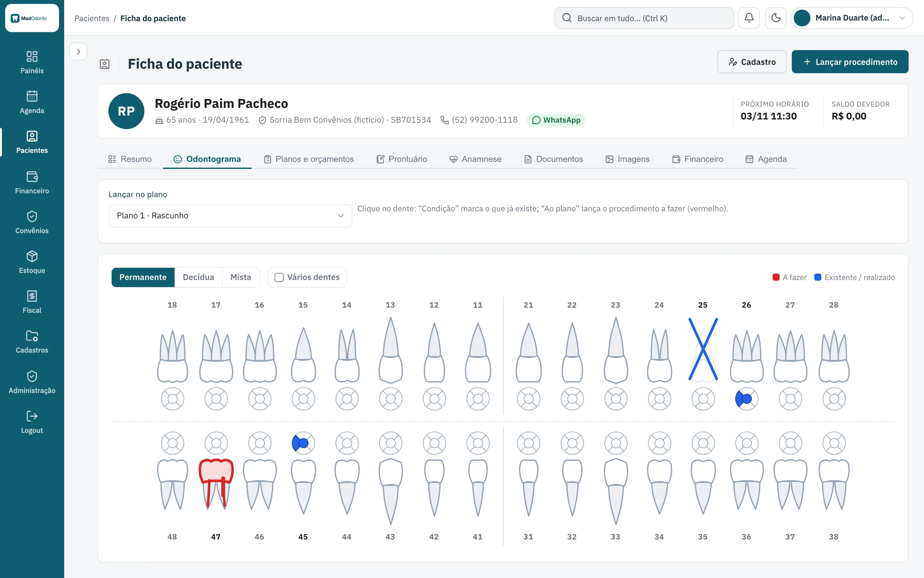Select upper tooth 25 marked with X

pyautogui.click(x=703, y=349)
